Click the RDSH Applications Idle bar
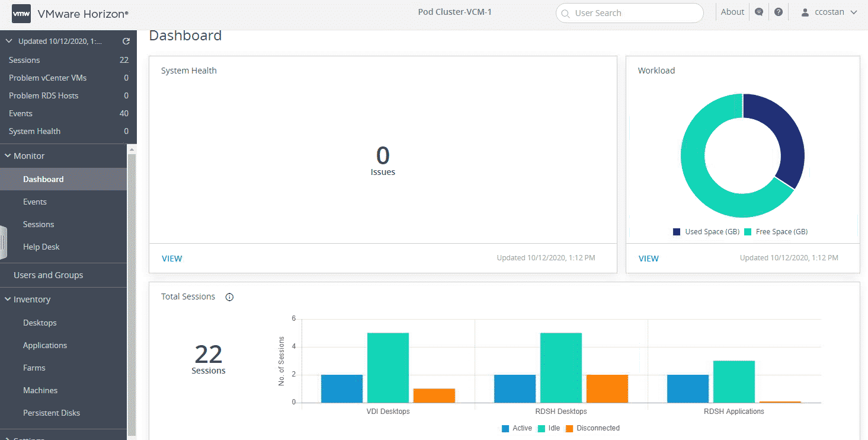The image size is (868, 440). [734, 381]
